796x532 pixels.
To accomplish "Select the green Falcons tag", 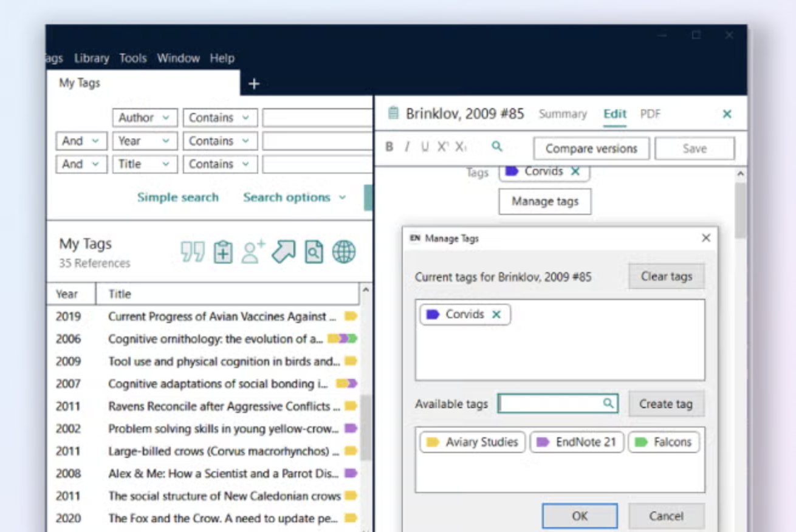I will [664, 442].
